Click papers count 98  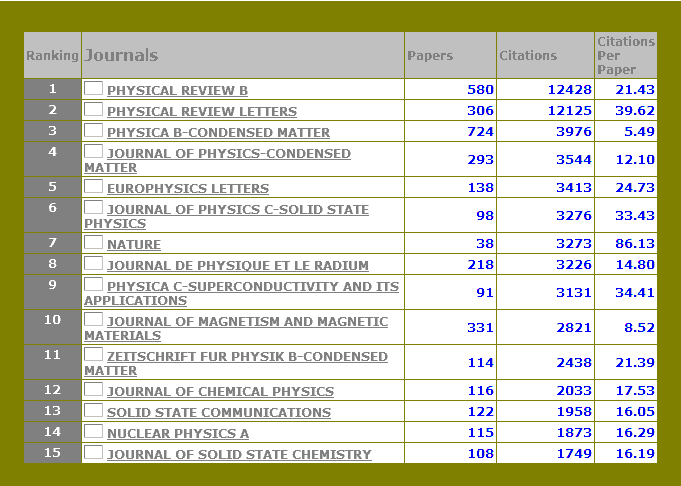pyautogui.click(x=485, y=215)
